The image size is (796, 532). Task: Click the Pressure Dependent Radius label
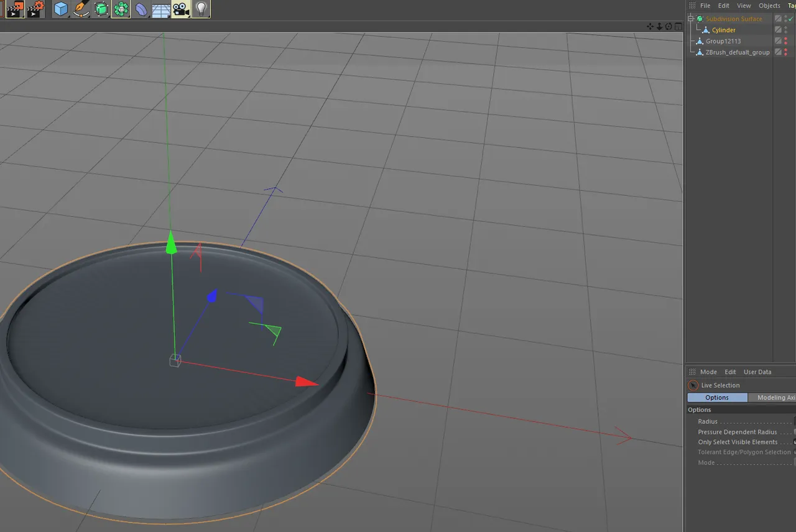point(738,432)
